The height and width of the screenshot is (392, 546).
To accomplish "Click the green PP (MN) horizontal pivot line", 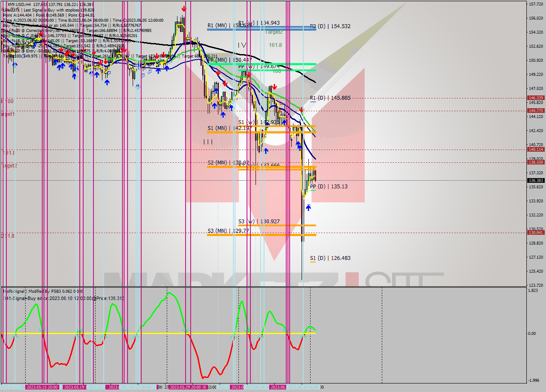I will coord(261,64).
